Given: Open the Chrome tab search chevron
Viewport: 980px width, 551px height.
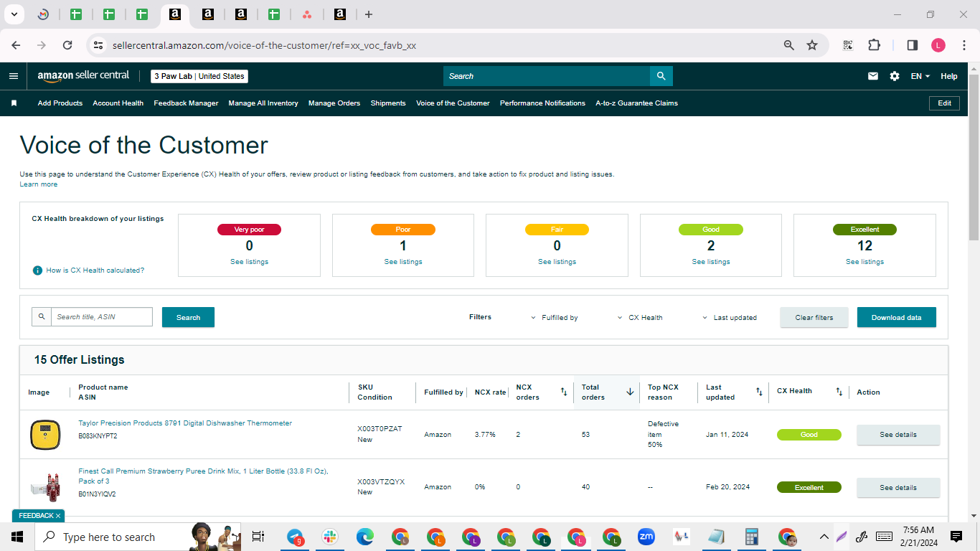Looking at the screenshot, I should [14, 14].
